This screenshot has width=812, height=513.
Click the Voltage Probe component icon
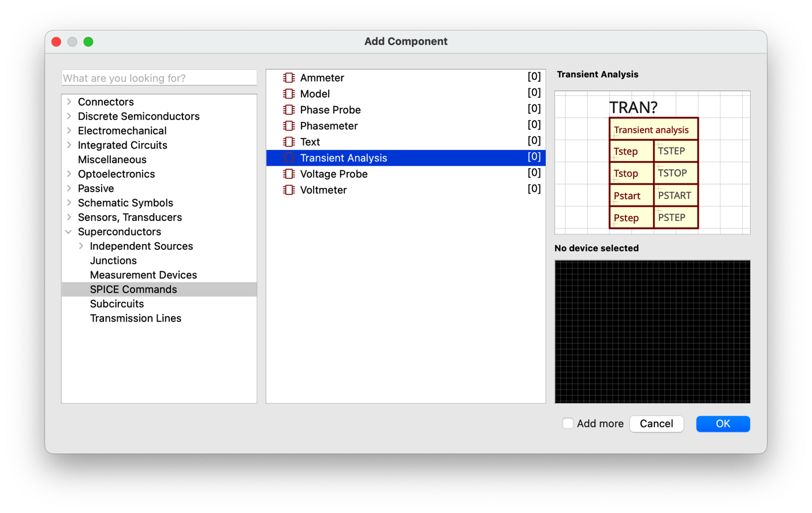pyautogui.click(x=289, y=174)
